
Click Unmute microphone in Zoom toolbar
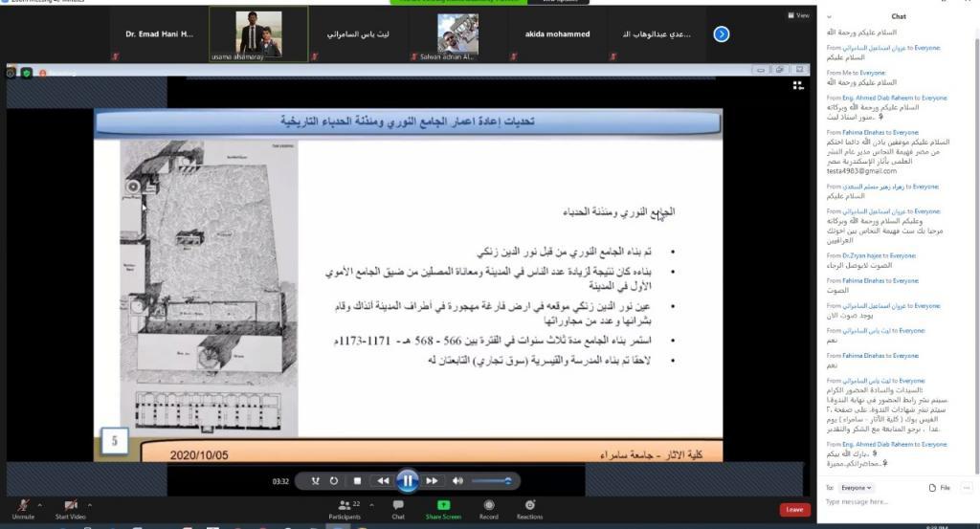22,507
